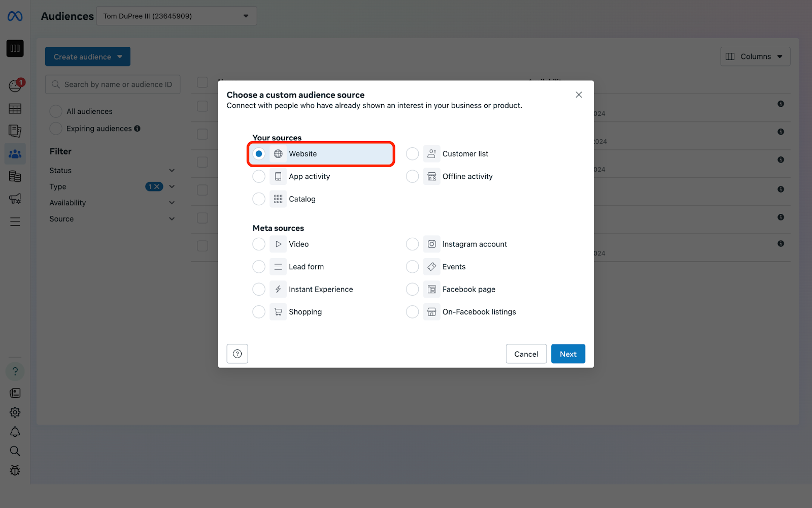
Task: Click the Meta logo icon
Action: pos(15,16)
